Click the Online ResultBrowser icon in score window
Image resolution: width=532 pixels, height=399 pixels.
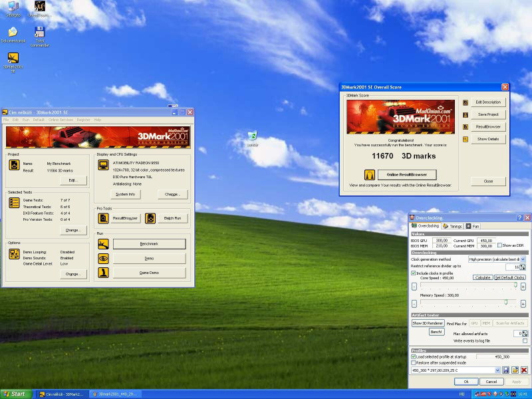370,175
